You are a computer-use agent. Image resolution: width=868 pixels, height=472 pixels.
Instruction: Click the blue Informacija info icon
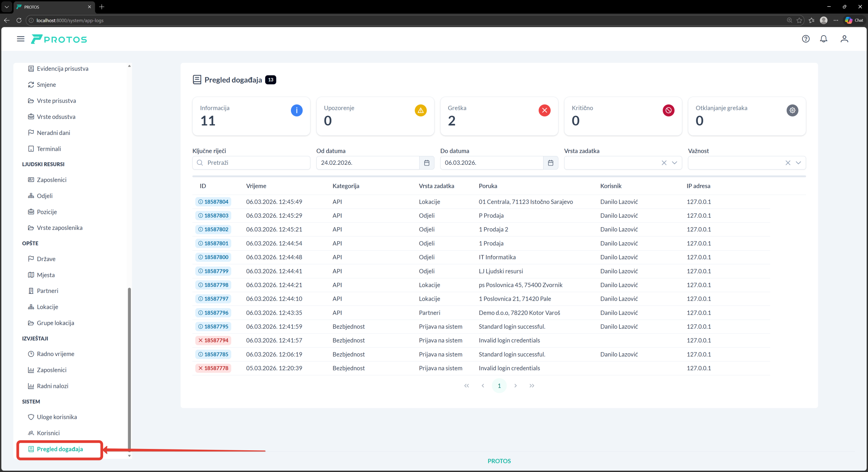click(297, 110)
